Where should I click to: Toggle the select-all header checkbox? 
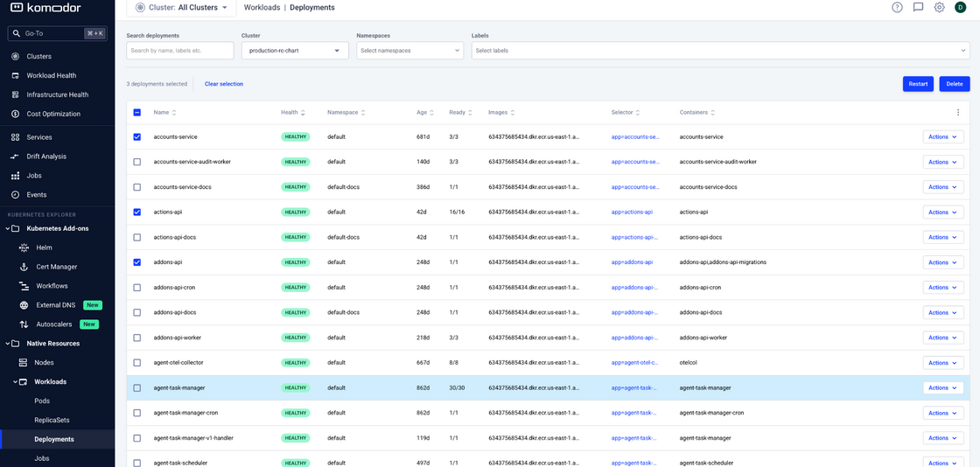136,113
